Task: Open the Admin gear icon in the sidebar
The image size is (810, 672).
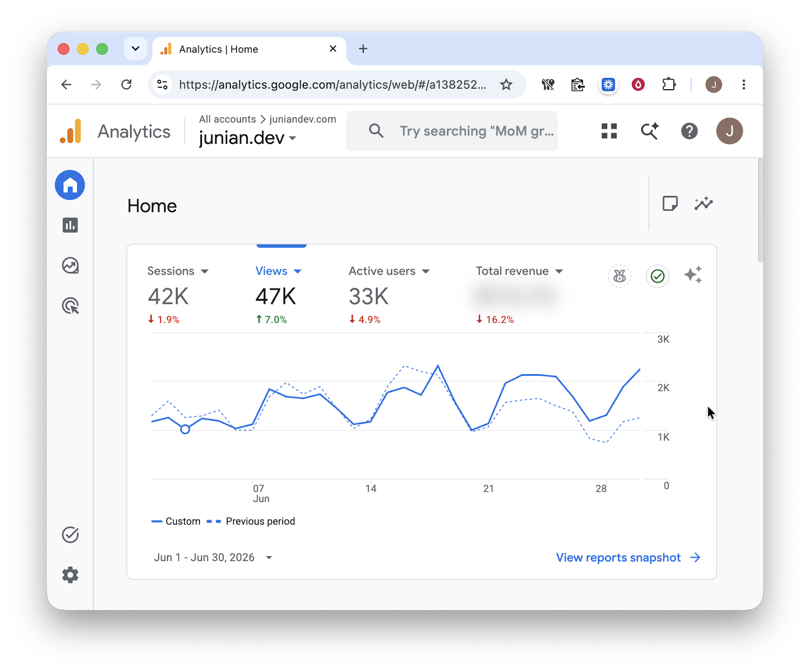Action: (x=70, y=575)
